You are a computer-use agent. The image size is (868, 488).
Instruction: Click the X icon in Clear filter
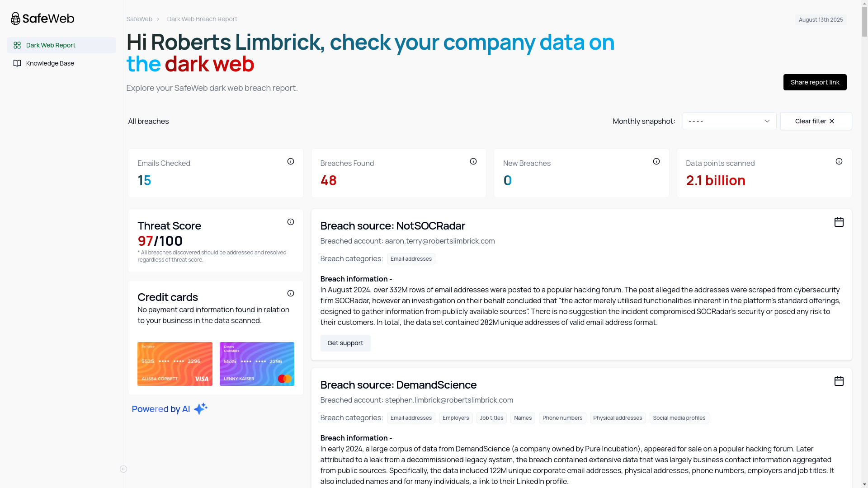point(832,121)
